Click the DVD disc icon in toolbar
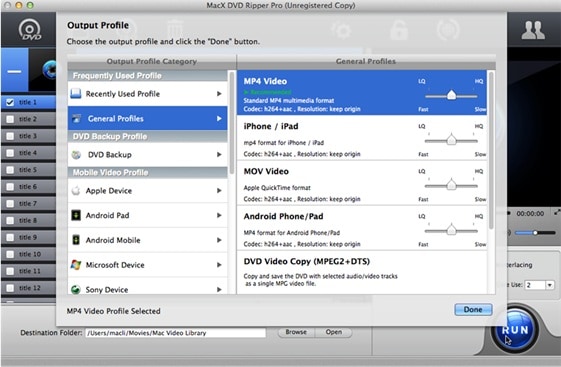561x367 pixels. [30, 29]
